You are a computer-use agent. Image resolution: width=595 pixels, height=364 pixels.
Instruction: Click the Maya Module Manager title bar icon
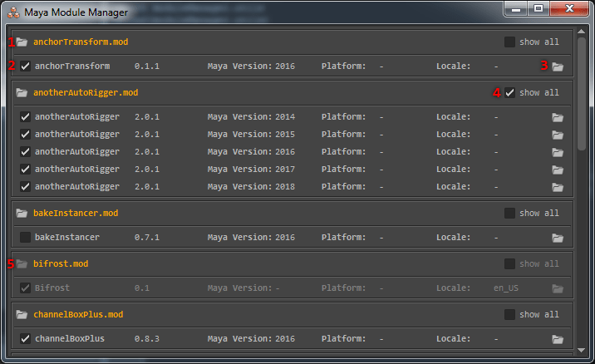pyautogui.click(x=13, y=12)
